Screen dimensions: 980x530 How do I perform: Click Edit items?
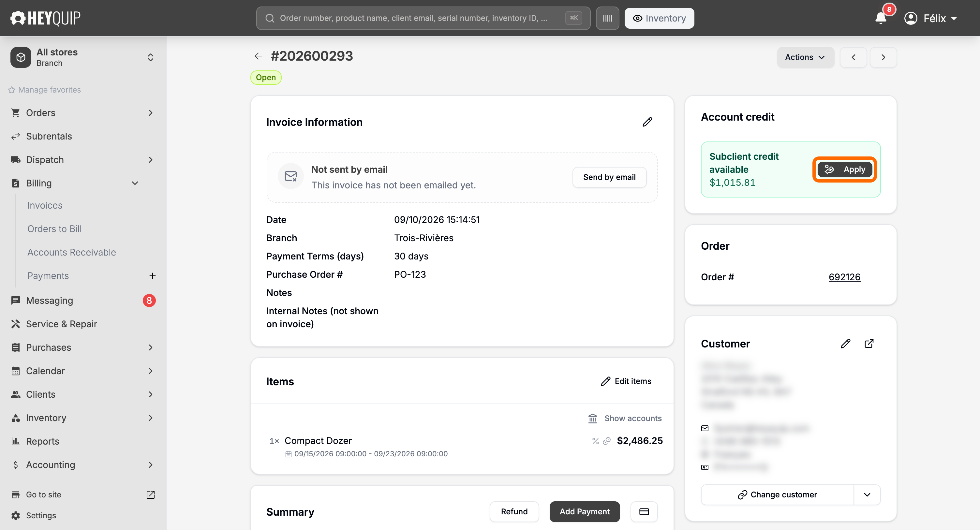626,381
